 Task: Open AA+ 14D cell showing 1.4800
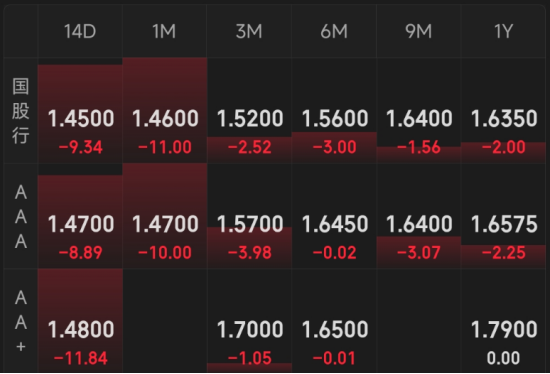pyautogui.click(x=80, y=321)
